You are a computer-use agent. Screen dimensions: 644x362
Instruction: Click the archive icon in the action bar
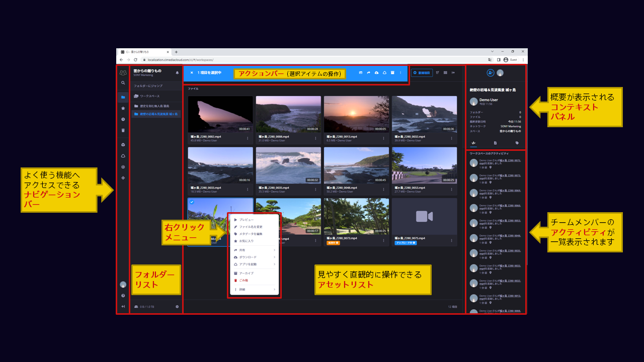[392, 73]
